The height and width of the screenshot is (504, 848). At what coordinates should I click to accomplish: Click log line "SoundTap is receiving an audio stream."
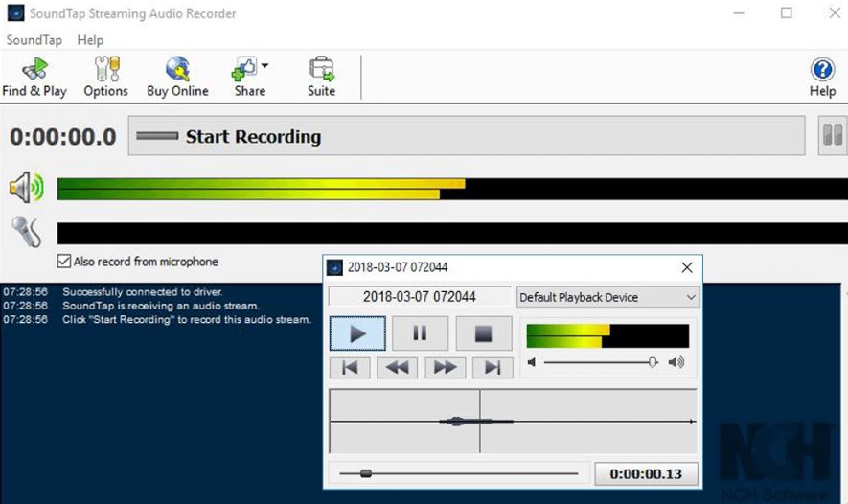pos(161,306)
